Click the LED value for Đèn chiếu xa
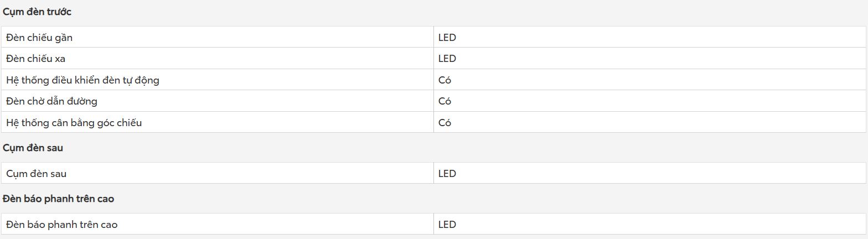 447,59
